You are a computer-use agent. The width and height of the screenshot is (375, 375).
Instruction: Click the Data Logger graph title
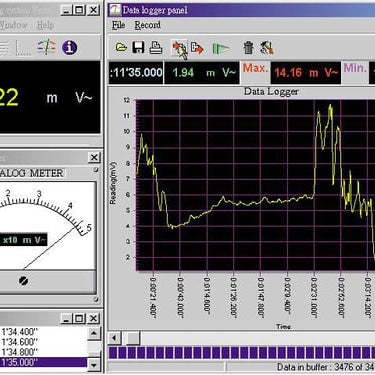(x=271, y=91)
